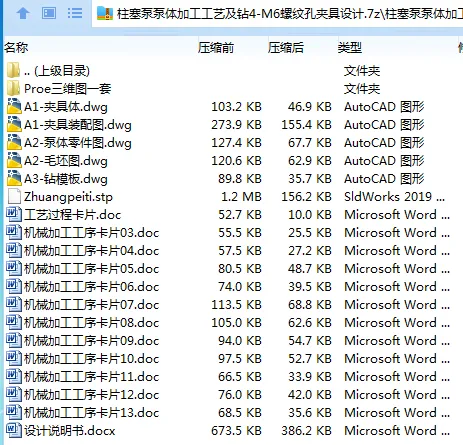The width and height of the screenshot is (463, 445).
Task: Click the 机械加工工序卡片08.doc Word icon
Action: point(14,322)
